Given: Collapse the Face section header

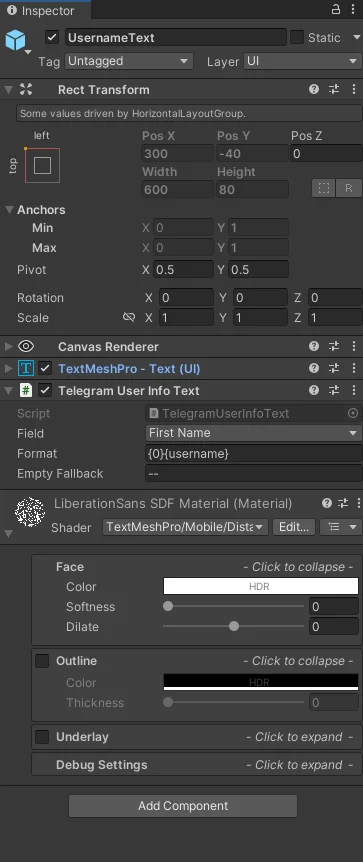Looking at the screenshot, I should [x=196, y=567].
